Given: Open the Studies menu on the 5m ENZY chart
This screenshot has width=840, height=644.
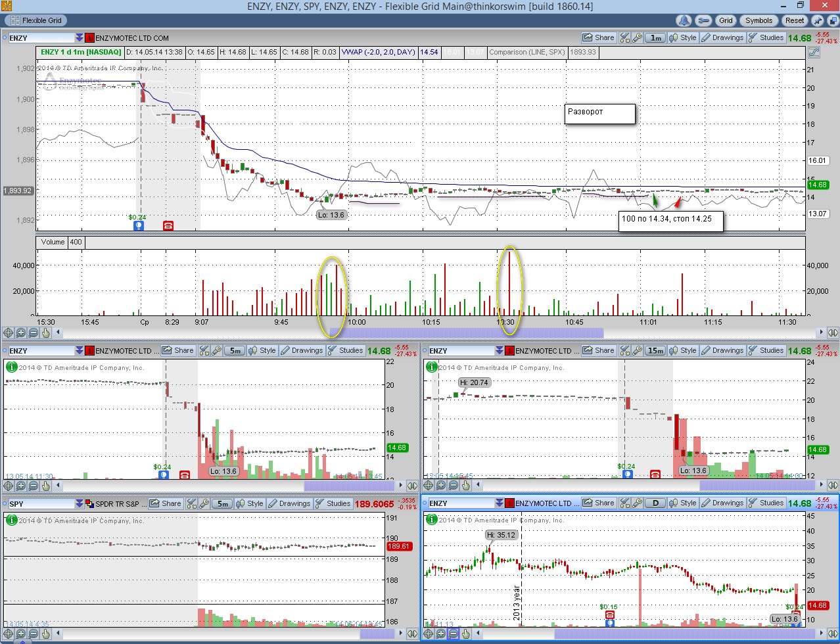Looking at the screenshot, I should coord(345,350).
